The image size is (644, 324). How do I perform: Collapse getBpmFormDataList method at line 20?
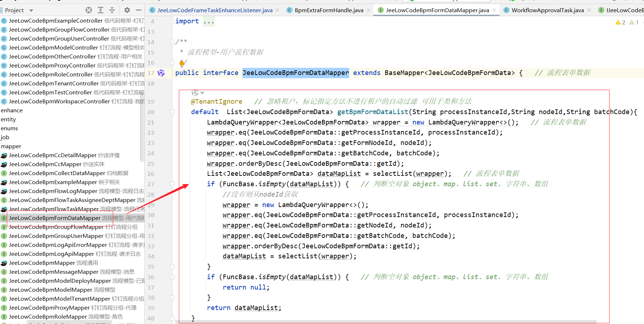click(172, 112)
